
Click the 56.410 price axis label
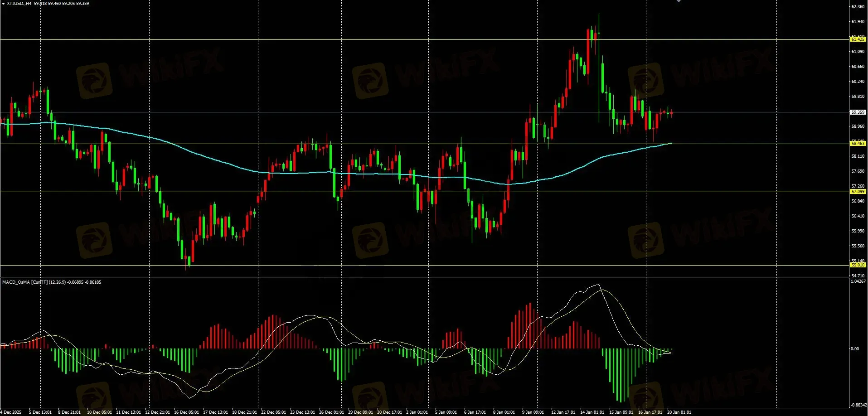click(858, 216)
